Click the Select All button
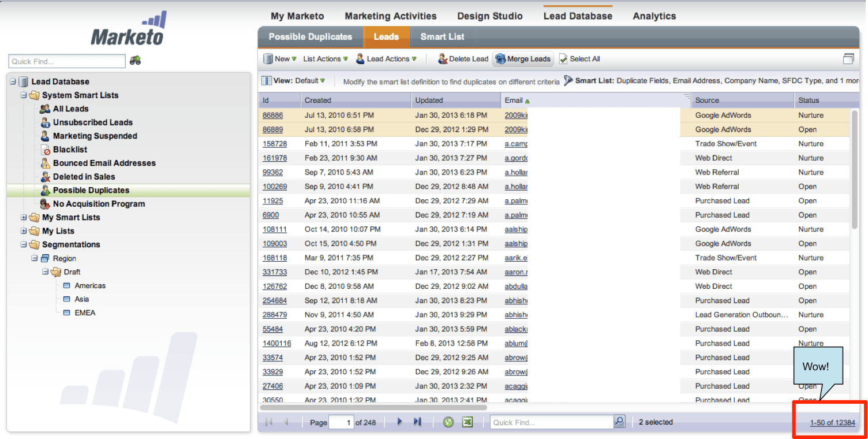868x439 pixels. tap(579, 59)
